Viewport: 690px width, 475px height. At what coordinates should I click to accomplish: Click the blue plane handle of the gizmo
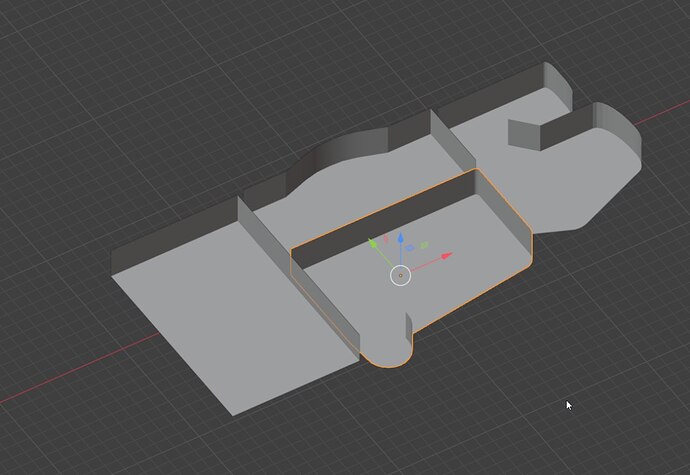(x=410, y=248)
